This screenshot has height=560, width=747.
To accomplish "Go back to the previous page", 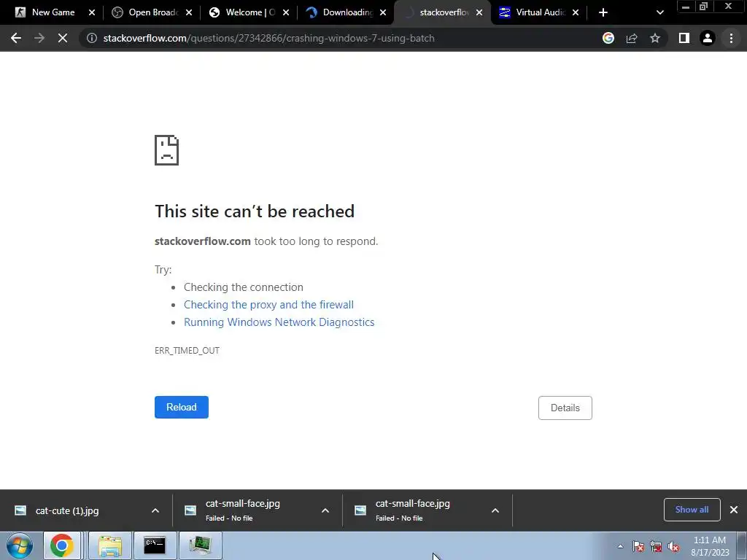I will click(16, 38).
